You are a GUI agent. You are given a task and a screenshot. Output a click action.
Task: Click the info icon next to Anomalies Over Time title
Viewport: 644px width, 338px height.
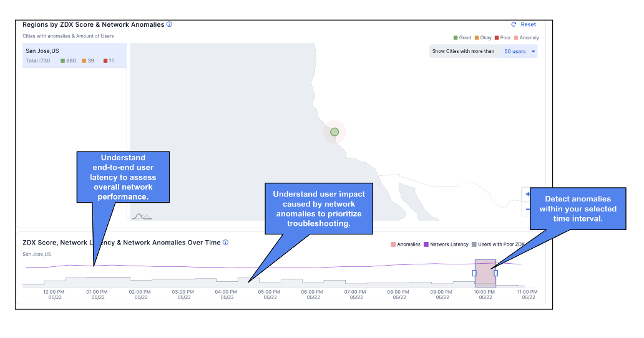[x=225, y=243]
